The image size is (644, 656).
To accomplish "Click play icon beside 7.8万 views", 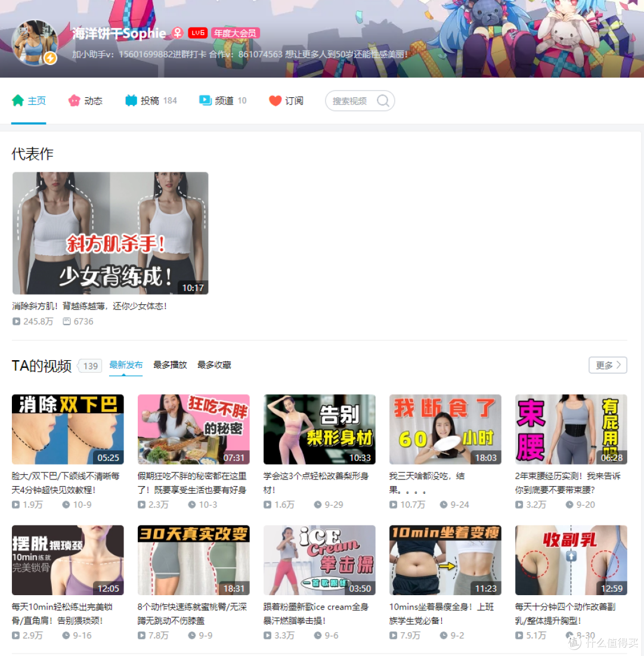I will click(142, 636).
